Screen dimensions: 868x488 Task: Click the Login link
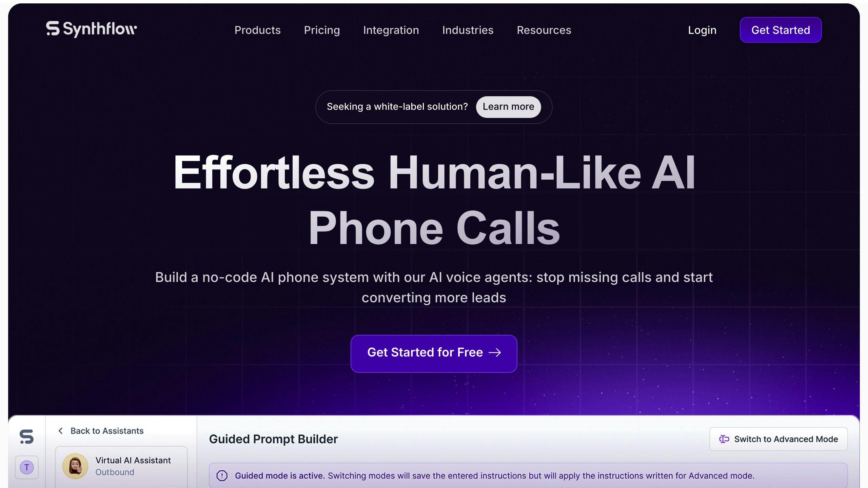[702, 30]
